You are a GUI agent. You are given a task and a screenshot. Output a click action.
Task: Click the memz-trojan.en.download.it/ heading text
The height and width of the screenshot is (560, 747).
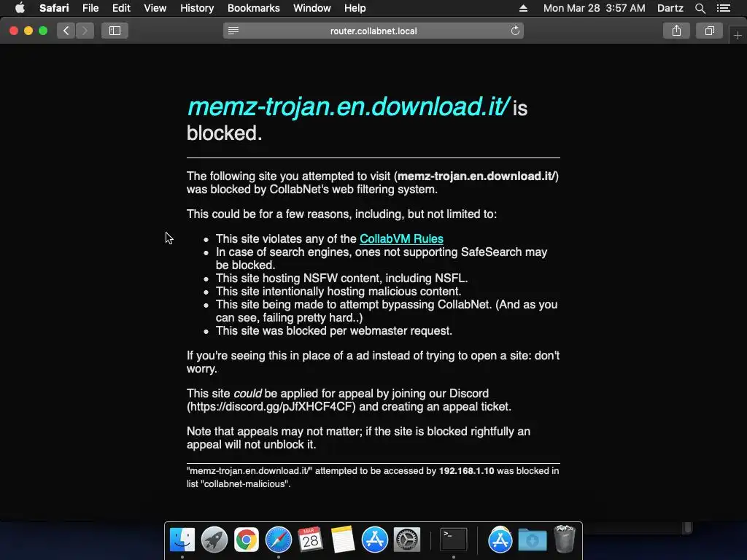349,106
